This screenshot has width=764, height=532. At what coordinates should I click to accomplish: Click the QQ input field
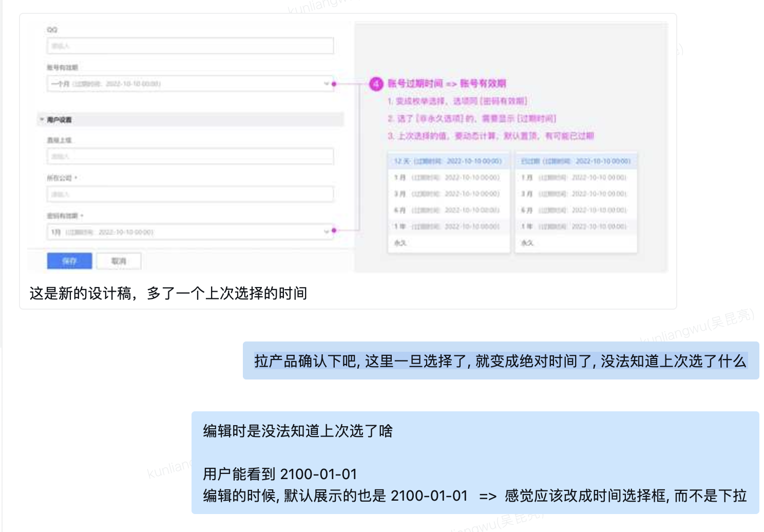pos(190,45)
